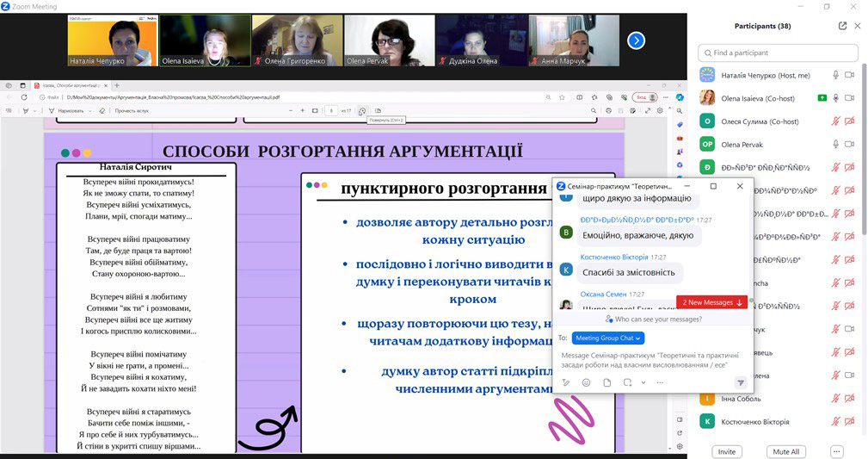The height and width of the screenshot is (459, 868).
Task: Click Olena Isaieva's green screen-share indicator
Action: (x=822, y=98)
